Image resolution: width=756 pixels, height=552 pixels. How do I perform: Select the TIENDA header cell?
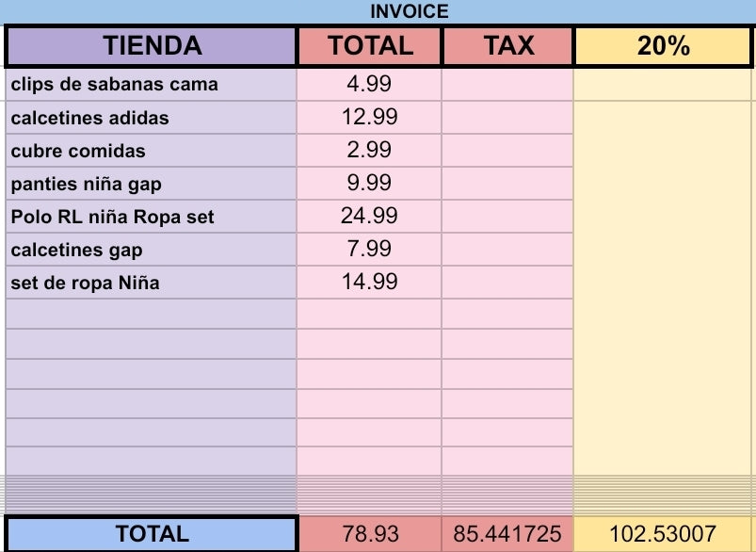point(152,45)
